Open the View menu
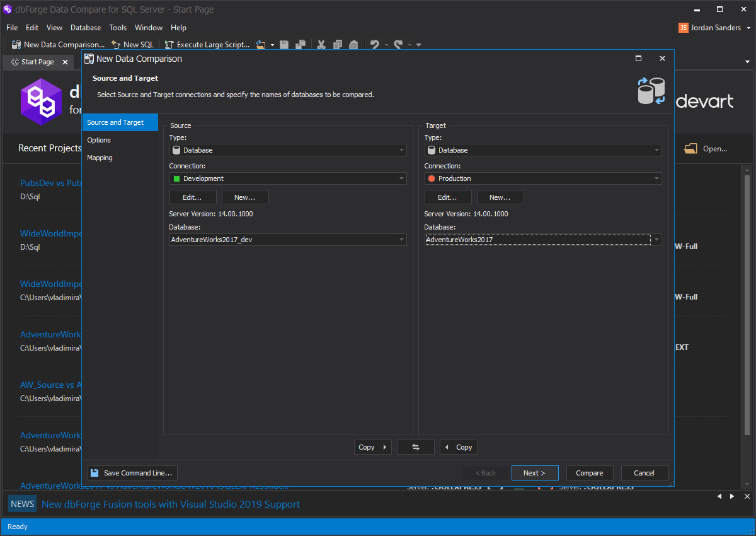 (x=55, y=28)
